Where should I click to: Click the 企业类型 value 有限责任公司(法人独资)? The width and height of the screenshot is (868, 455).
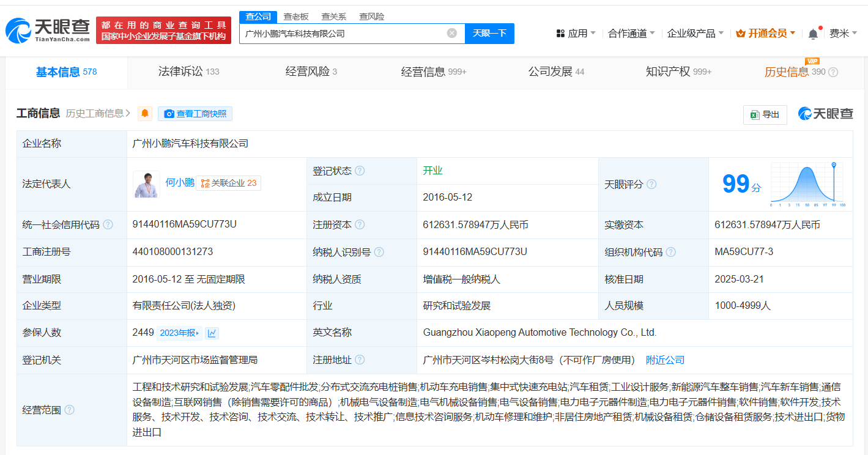point(184,305)
